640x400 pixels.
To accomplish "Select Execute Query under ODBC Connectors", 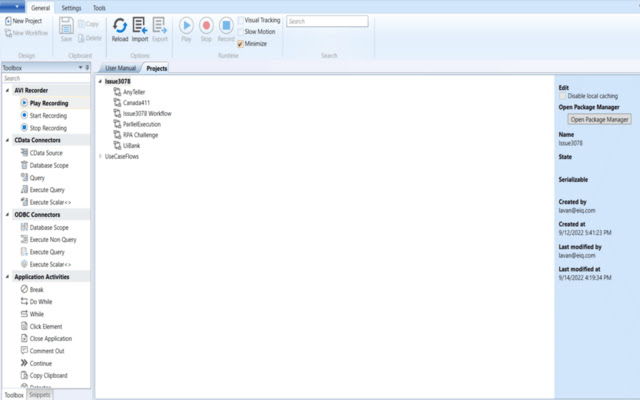I will [x=47, y=252].
